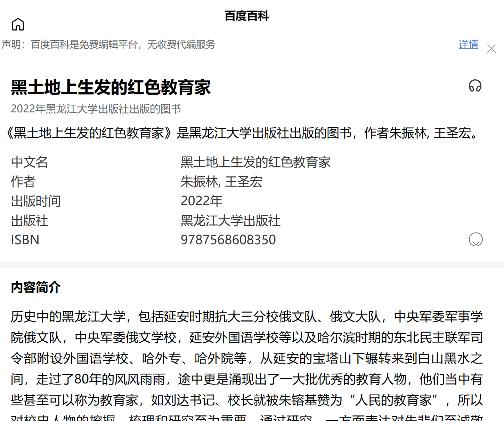
Task: Click the ISBN field label
Action: pos(25,240)
